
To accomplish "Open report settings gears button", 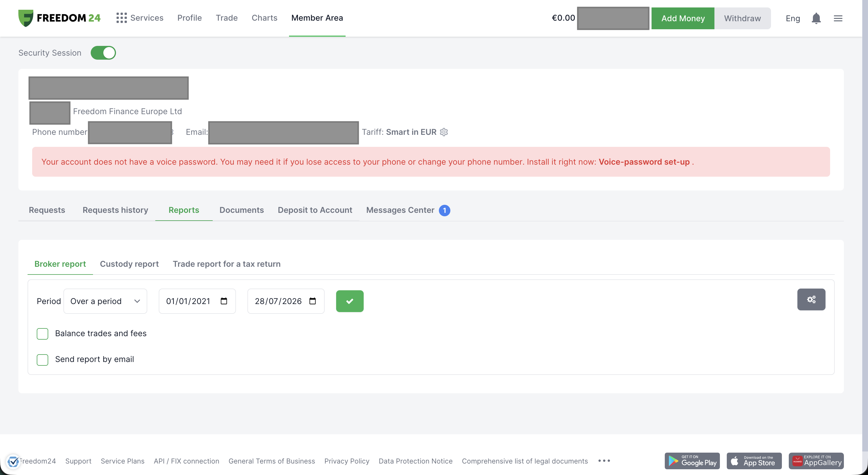I will pos(811,299).
